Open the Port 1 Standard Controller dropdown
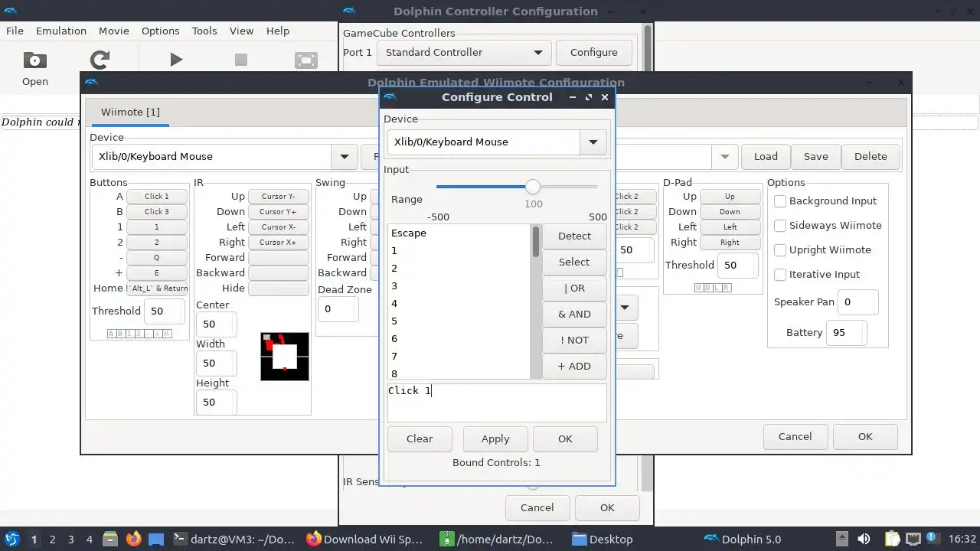The height and width of the screenshot is (551, 980). [x=463, y=52]
